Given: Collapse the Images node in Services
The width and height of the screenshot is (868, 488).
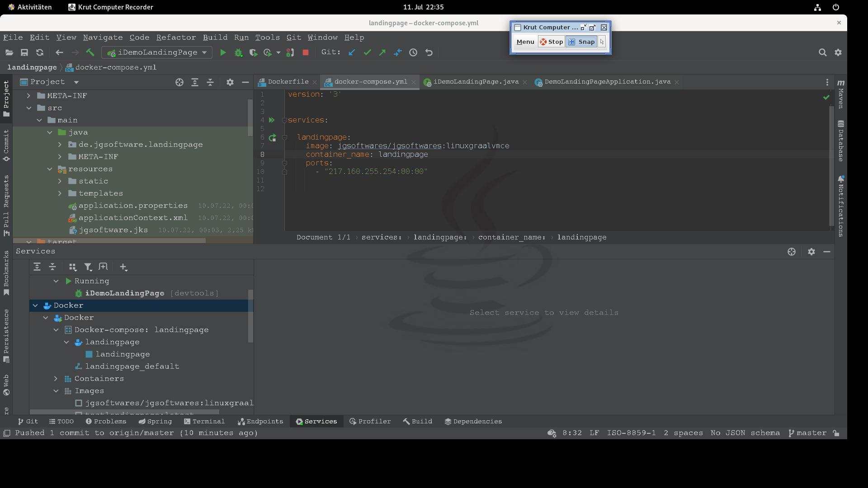Looking at the screenshot, I should (x=56, y=391).
